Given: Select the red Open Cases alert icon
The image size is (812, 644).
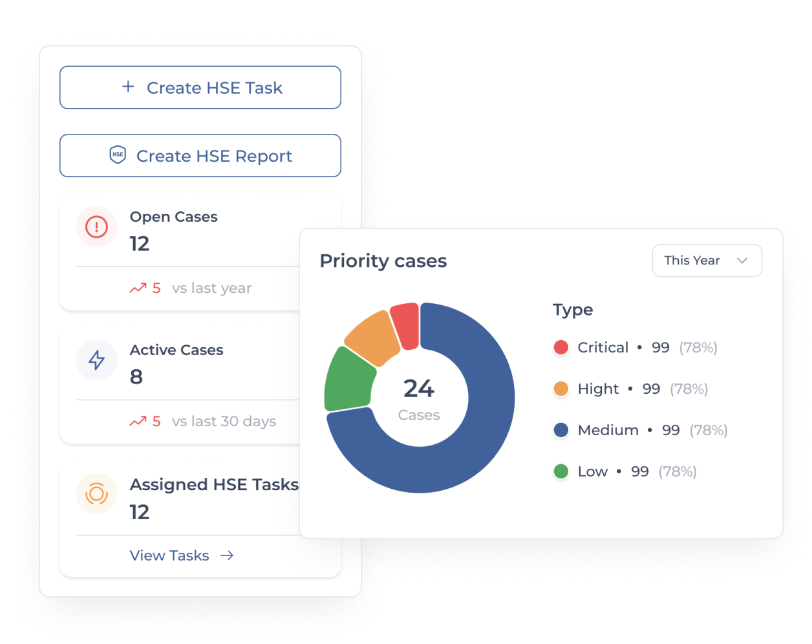Looking at the screenshot, I should [x=96, y=227].
